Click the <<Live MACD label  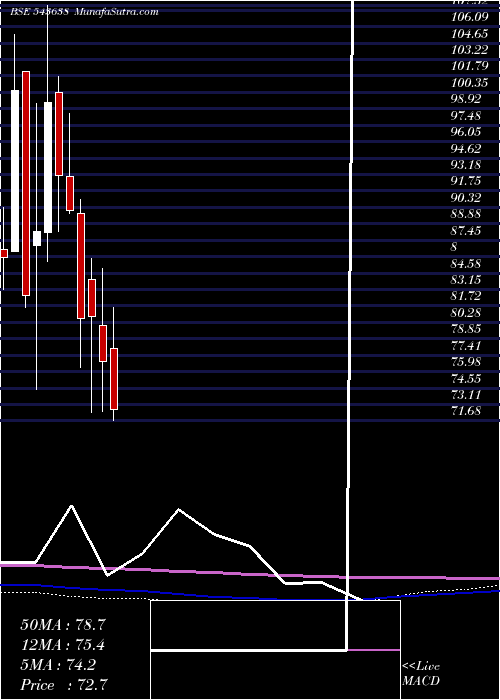(x=421, y=674)
